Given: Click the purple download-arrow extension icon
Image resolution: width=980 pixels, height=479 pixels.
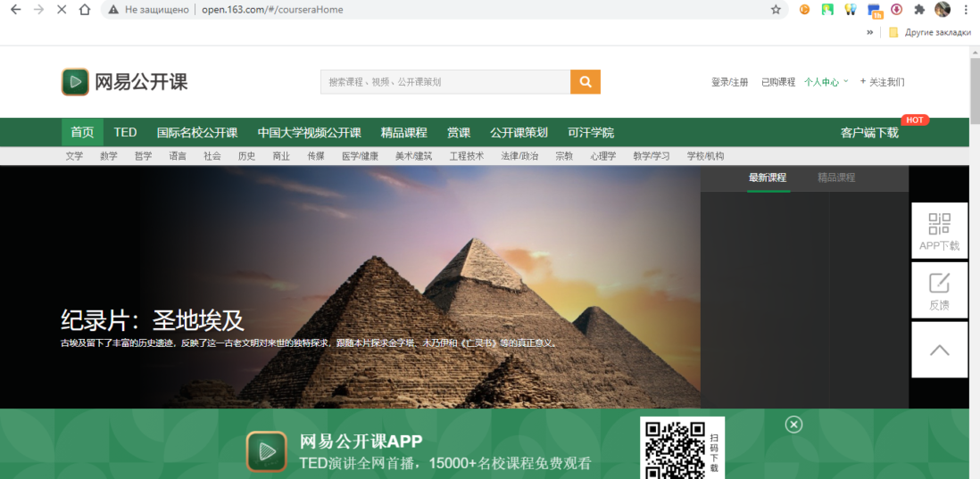Looking at the screenshot, I should pos(896,10).
